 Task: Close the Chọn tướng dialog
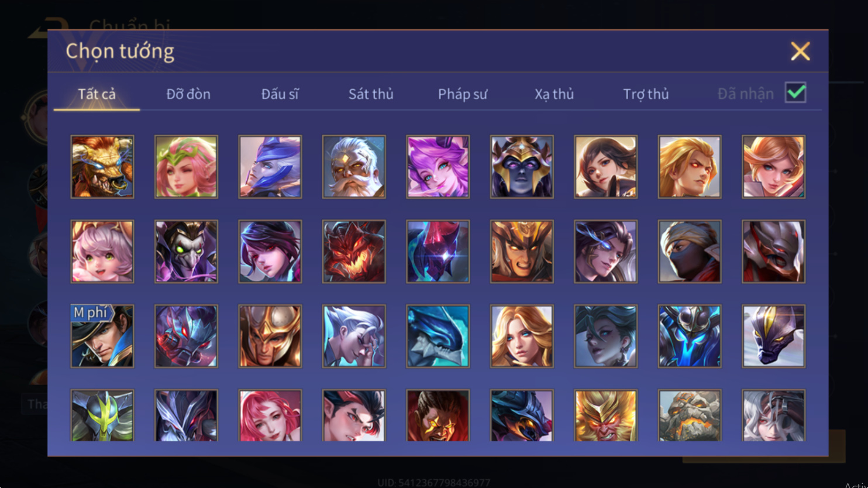(800, 51)
